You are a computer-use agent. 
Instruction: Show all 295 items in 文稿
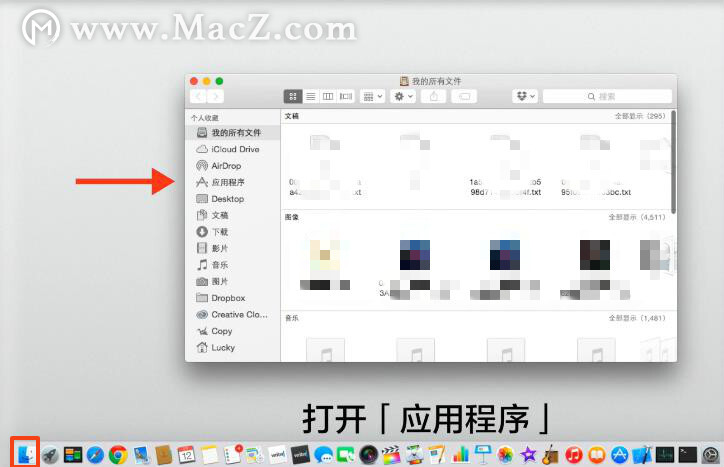point(640,116)
